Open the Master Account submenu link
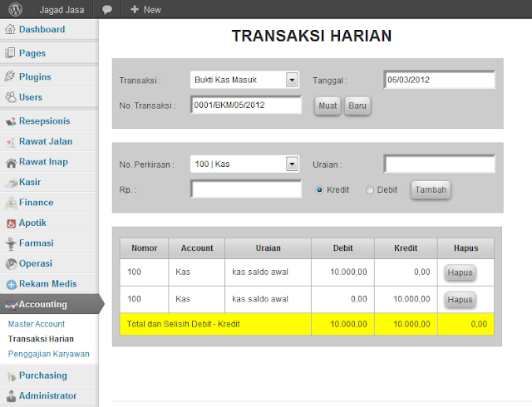Image resolution: width=532 pixels, height=407 pixels. (x=37, y=324)
